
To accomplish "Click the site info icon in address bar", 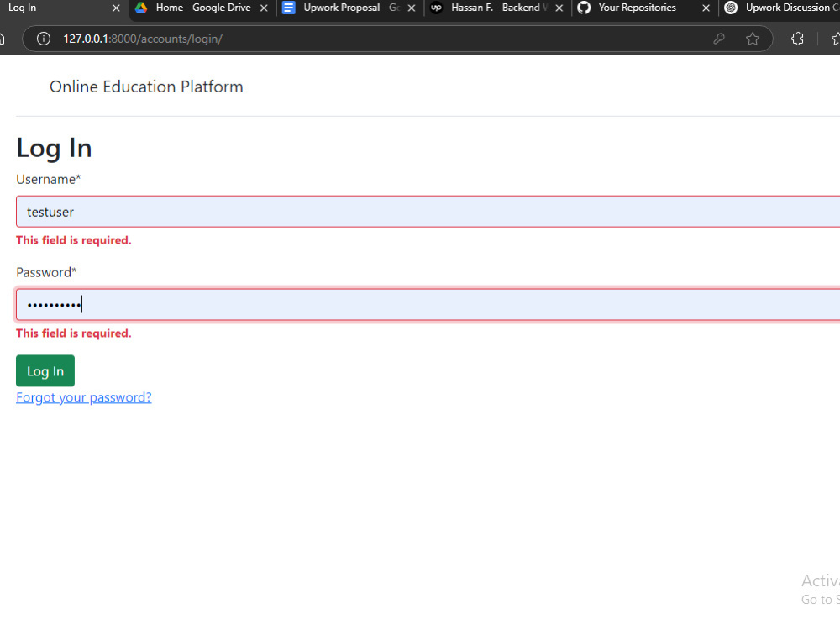I will point(44,39).
